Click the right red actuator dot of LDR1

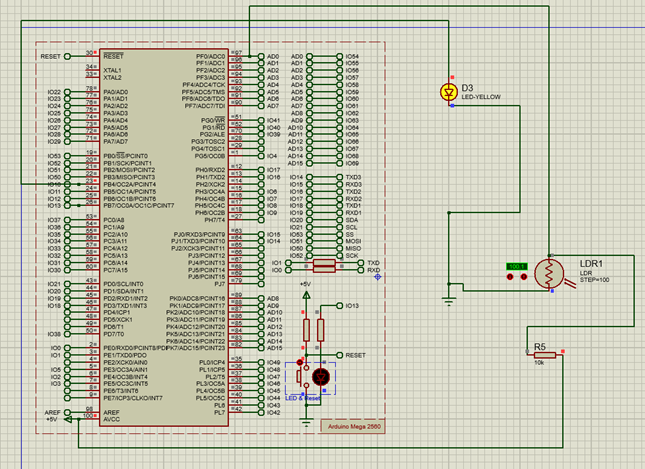coord(524,278)
